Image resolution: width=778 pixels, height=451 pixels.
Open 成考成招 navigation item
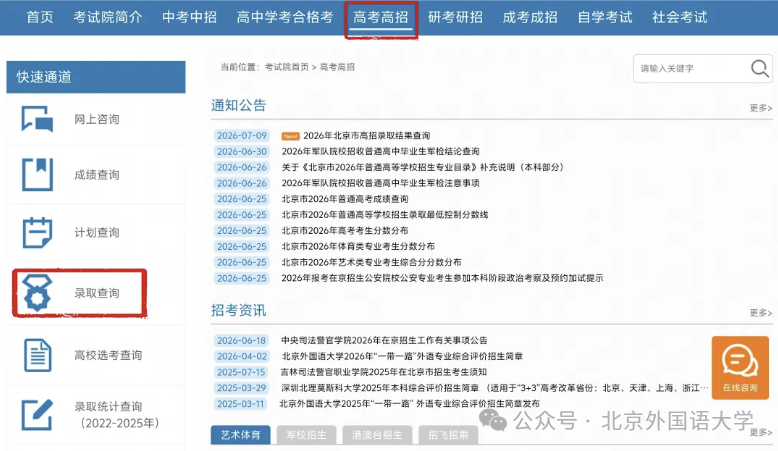(530, 17)
